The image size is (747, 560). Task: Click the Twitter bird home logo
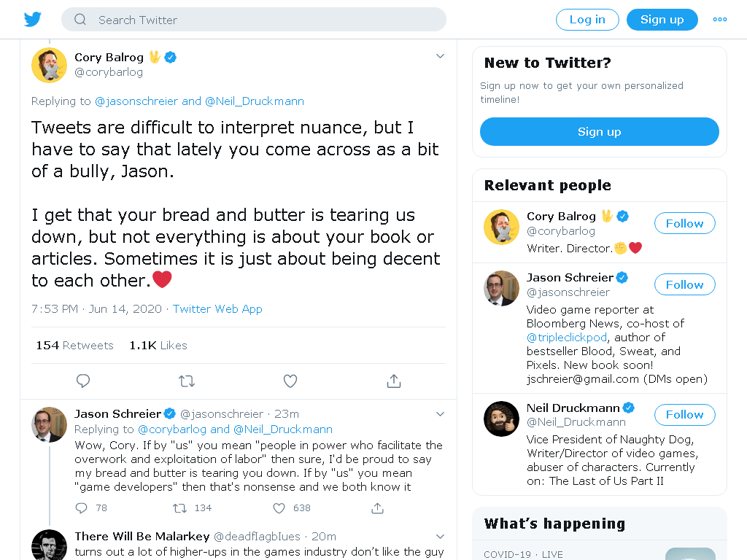coord(33,20)
